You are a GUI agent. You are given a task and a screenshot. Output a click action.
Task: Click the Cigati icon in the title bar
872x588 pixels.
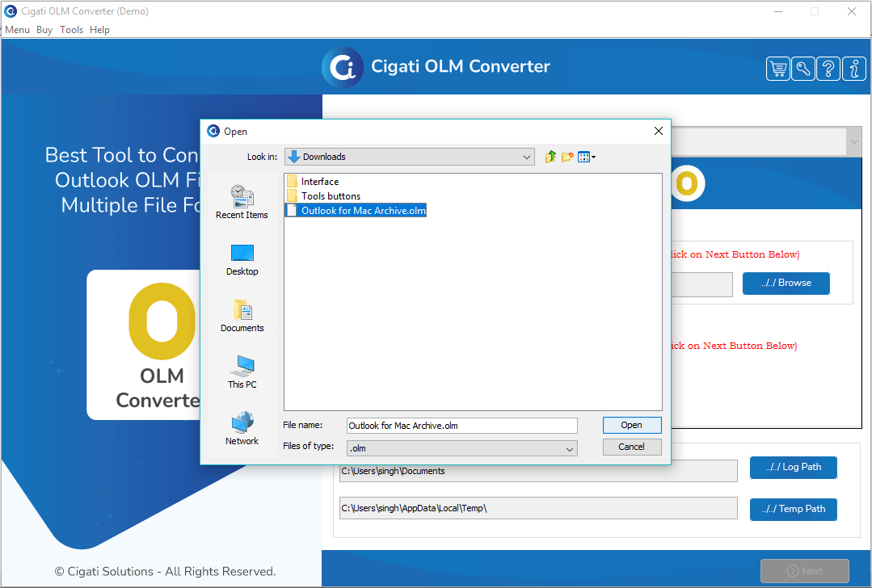point(11,11)
